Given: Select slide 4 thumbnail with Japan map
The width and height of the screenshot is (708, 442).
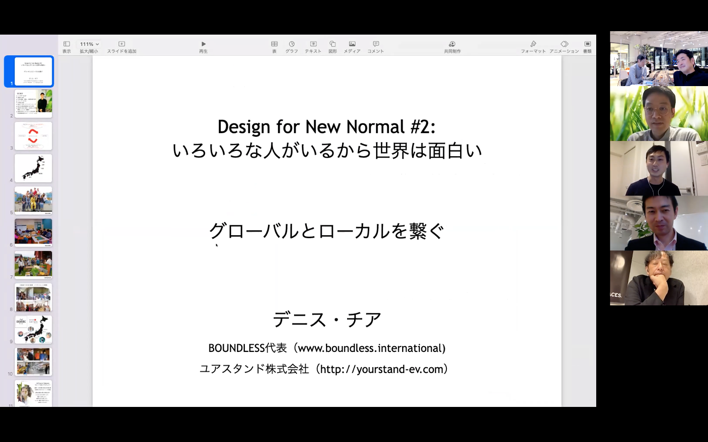Looking at the screenshot, I should pyautogui.click(x=33, y=168).
